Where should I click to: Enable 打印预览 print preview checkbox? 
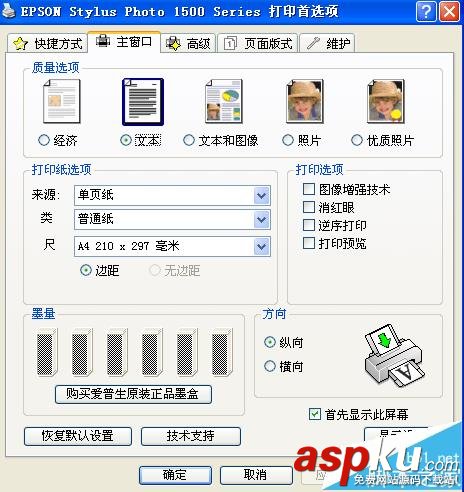point(309,243)
